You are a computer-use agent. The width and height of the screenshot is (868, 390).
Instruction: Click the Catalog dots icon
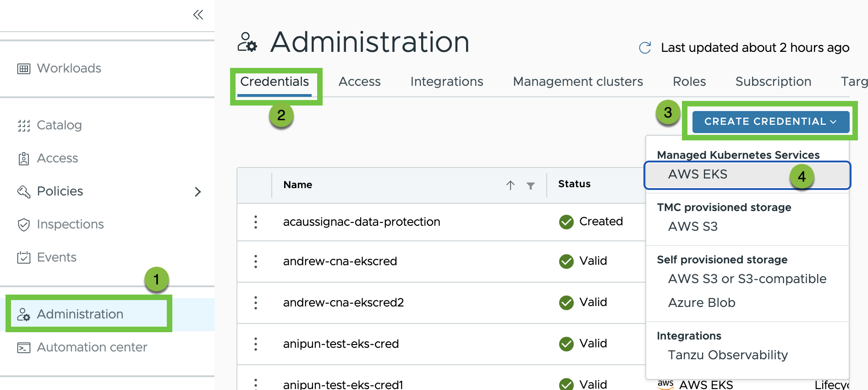(24, 126)
